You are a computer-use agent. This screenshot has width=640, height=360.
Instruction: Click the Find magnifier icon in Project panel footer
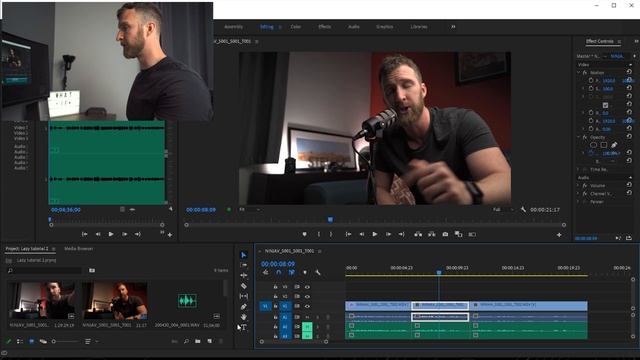[186, 341]
